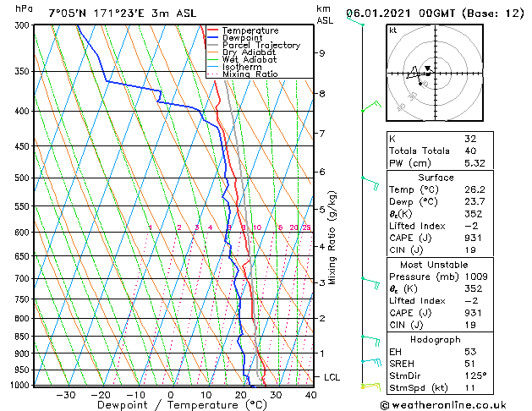Click the -30 temperature axis tick label
This screenshot has height=411, width=532.
(x=65, y=396)
